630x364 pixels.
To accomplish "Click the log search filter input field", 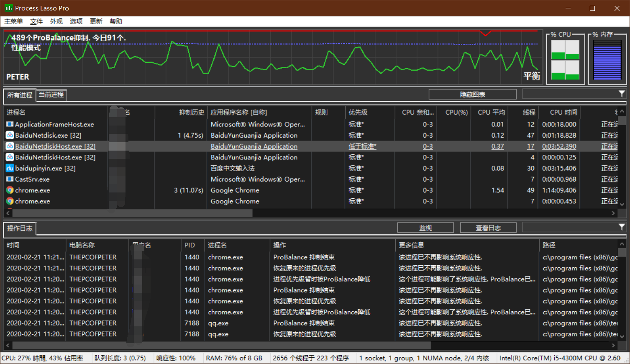I will click(x=570, y=227).
